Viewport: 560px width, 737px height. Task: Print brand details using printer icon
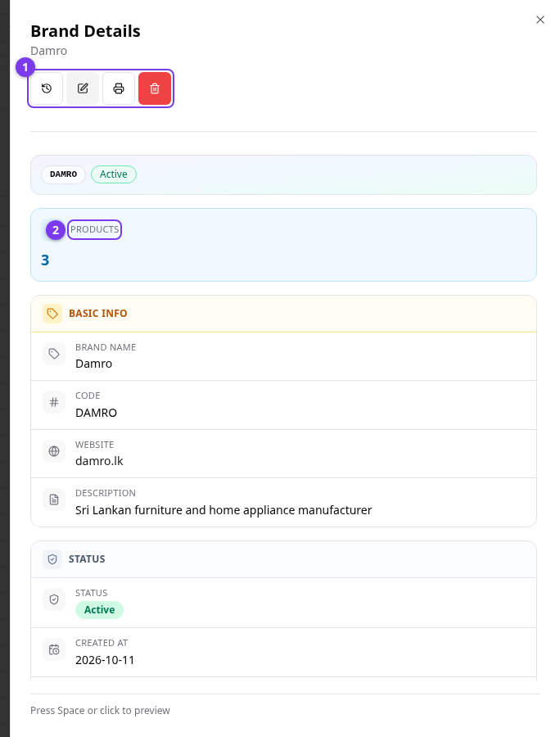click(119, 88)
